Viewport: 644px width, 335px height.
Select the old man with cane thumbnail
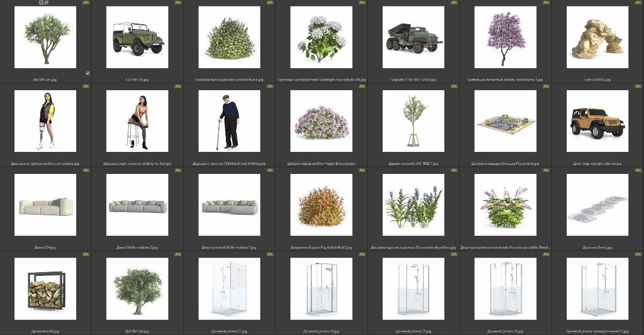229,121
